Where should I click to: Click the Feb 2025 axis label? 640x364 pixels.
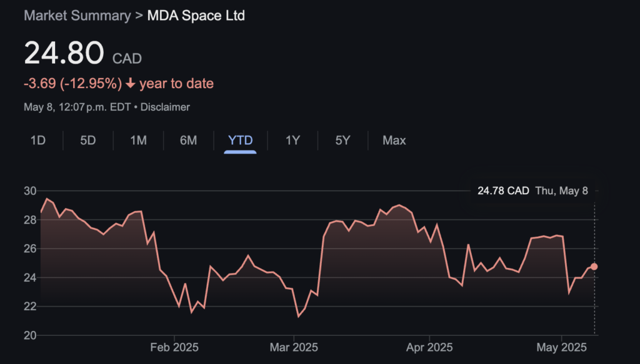point(174,347)
